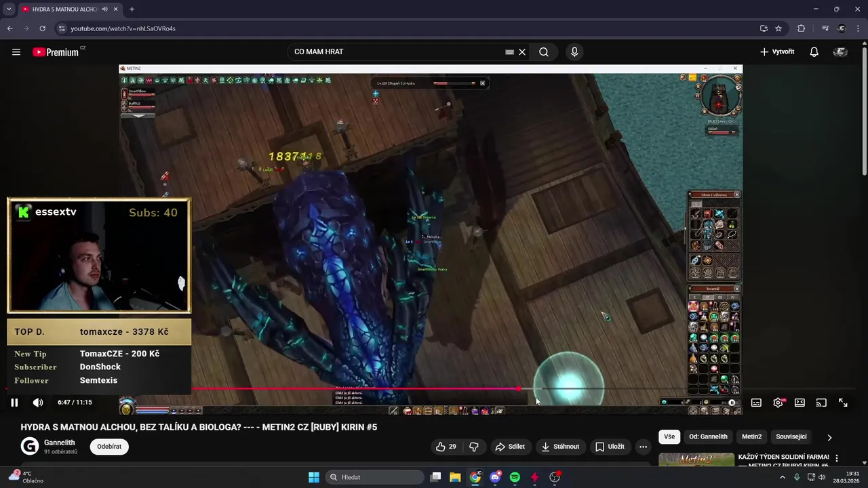
Task: Like the video showing 29 likes
Action: click(x=446, y=447)
